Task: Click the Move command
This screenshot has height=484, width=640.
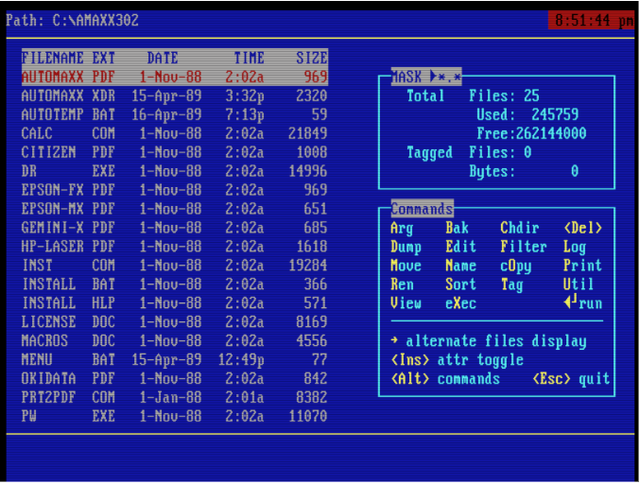Action: point(406,265)
